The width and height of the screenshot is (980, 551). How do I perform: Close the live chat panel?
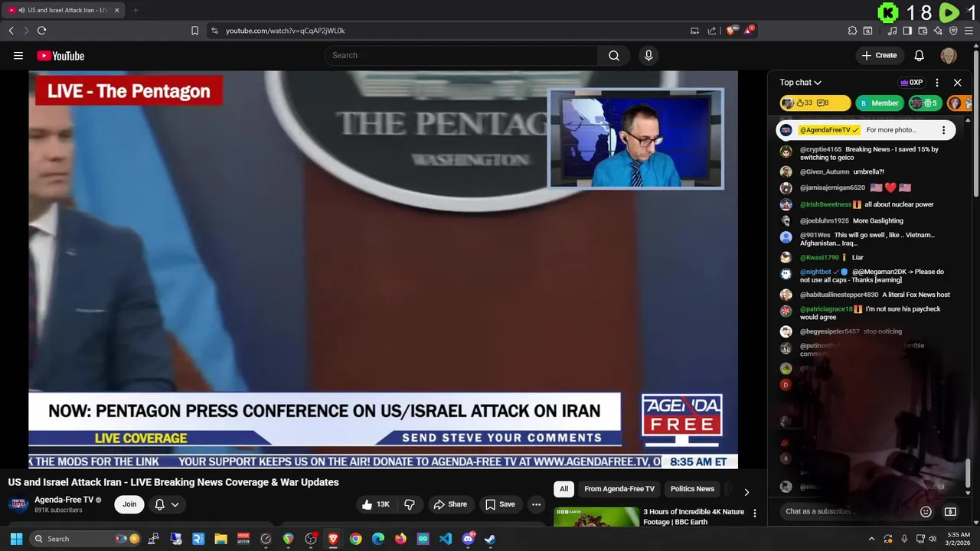pos(957,83)
